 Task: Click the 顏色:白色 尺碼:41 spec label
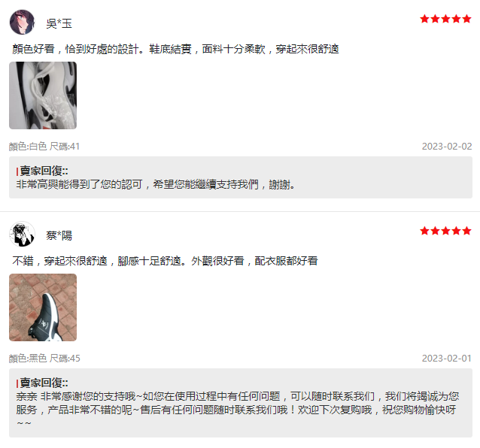(x=44, y=146)
